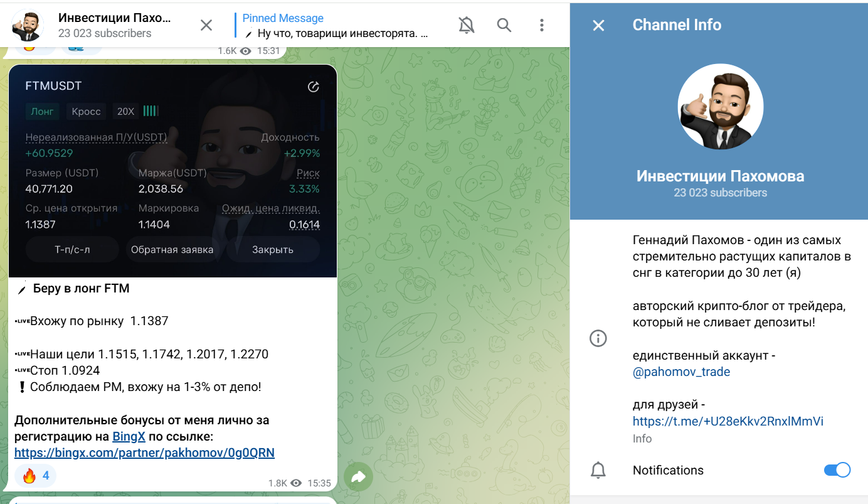Toggle the Notifications switch off
868x504 pixels.
837,470
